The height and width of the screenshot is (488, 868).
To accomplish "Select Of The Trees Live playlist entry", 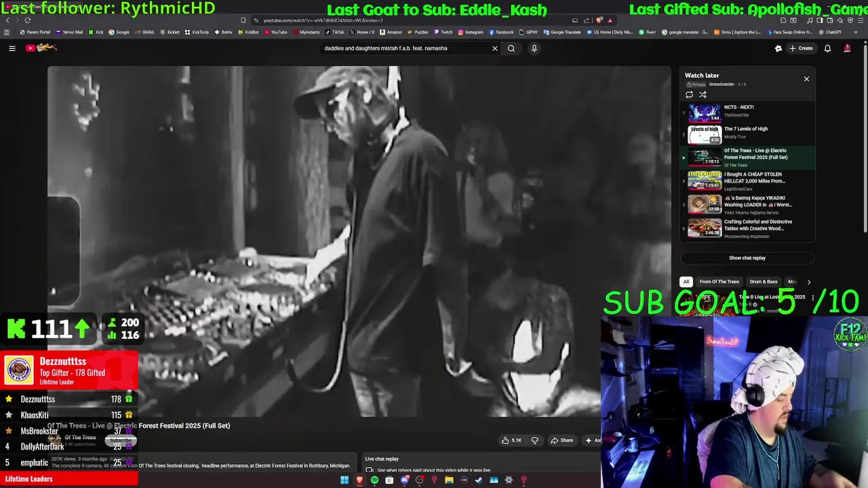I will click(x=747, y=157).
